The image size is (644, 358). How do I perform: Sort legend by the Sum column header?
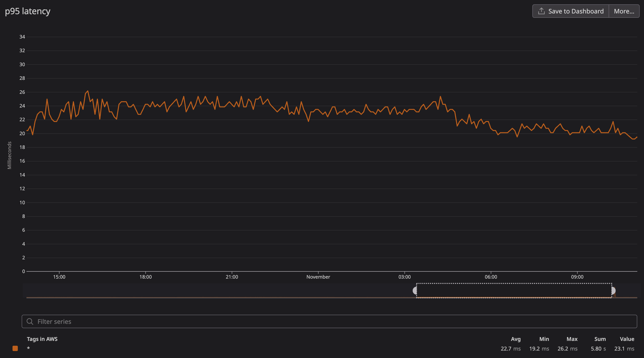point(600,339)
